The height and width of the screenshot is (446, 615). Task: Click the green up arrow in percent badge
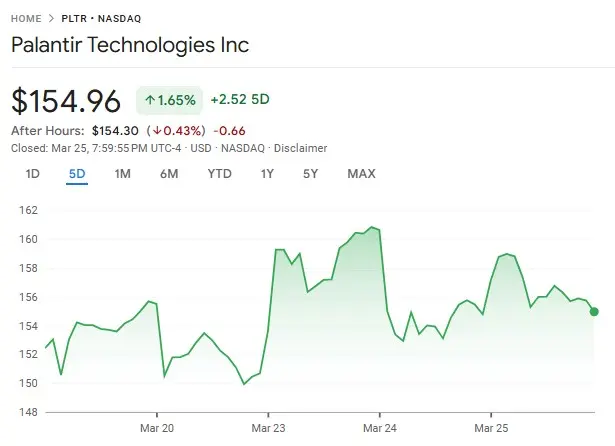pyautogui.click(x=149, y=100)
